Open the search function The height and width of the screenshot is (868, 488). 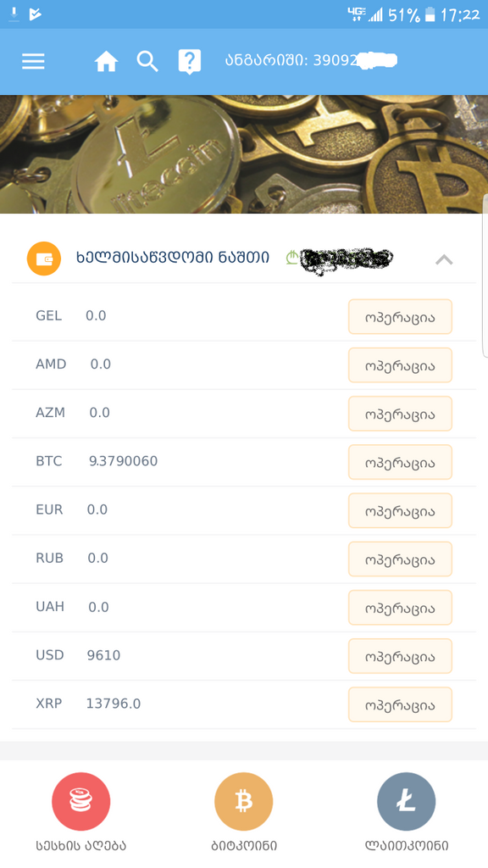coord(147,61)
